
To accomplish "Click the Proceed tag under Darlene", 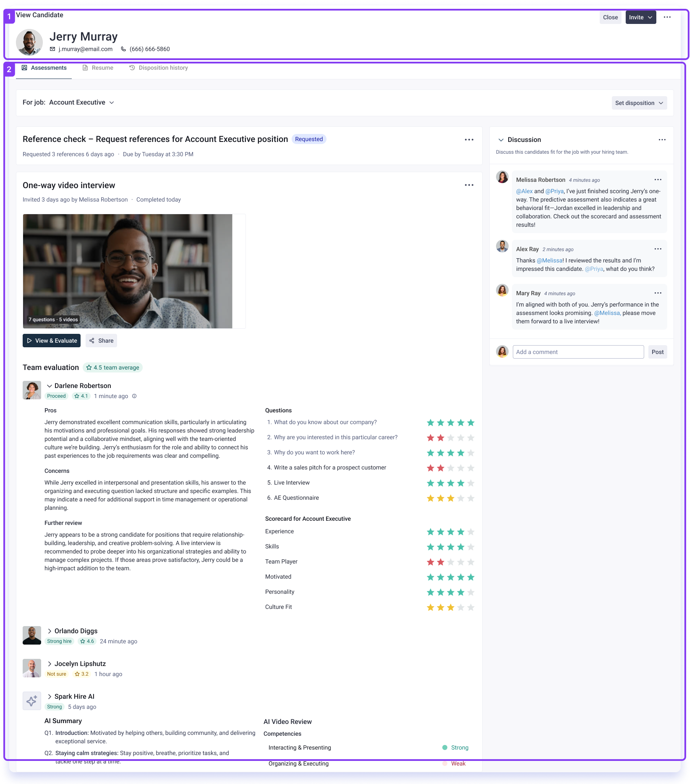I will pos(56,396).
